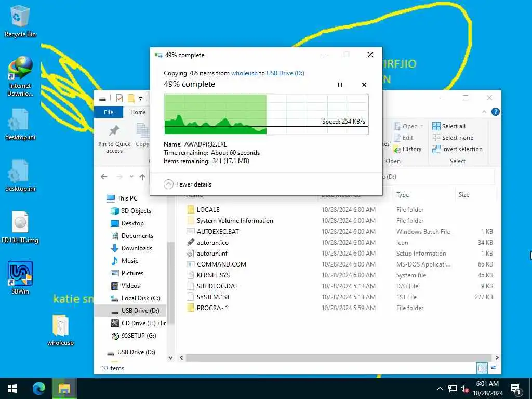Cancel the copy with the small X
Image resolution: width=532 pixels, height=399 pixels.
coord(364,85)
